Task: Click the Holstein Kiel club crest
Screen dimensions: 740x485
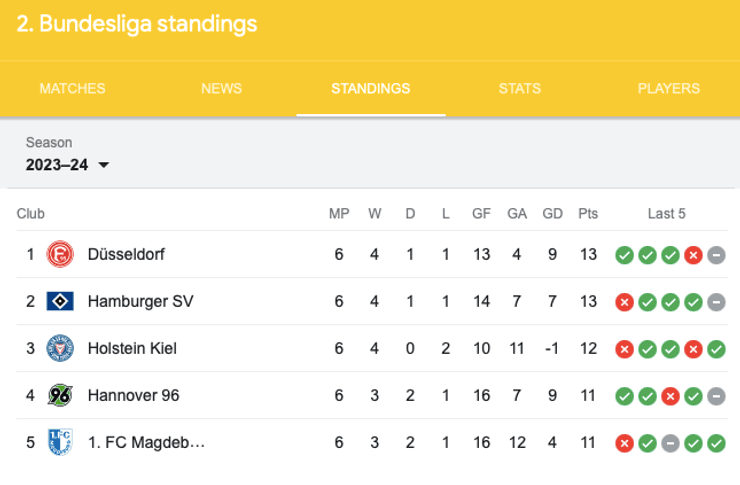Action: point(60,349)
